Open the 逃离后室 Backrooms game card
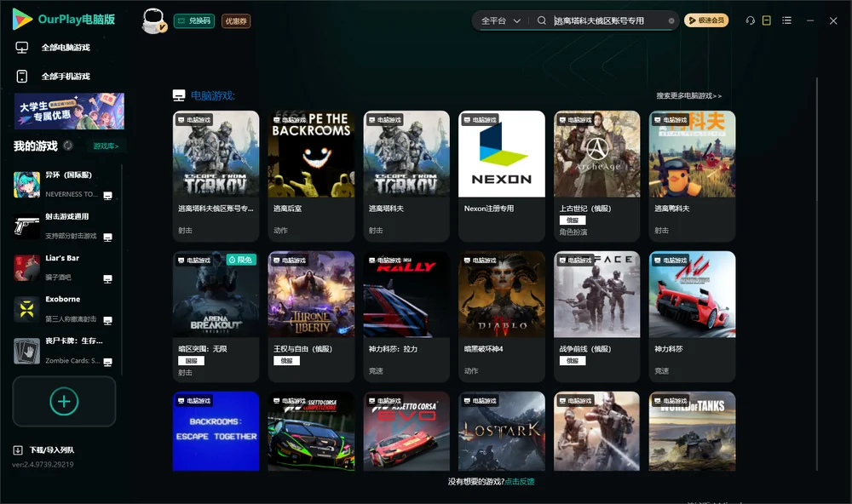 point(311,176)
